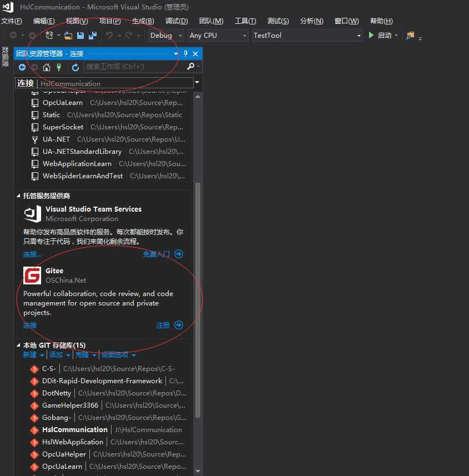Click the Save All toolbar icon
469x476 pixels.
pyautogui.click(x=93, y=36)
